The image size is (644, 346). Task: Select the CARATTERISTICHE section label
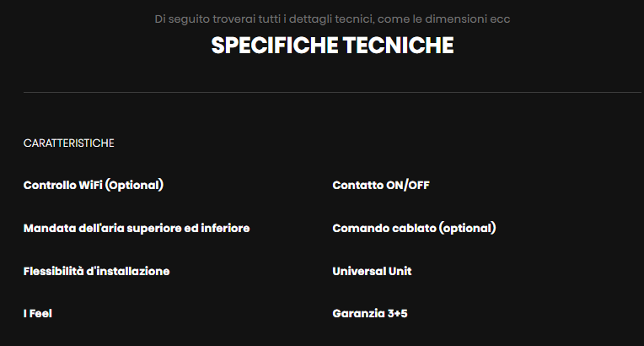coord(68,143)
